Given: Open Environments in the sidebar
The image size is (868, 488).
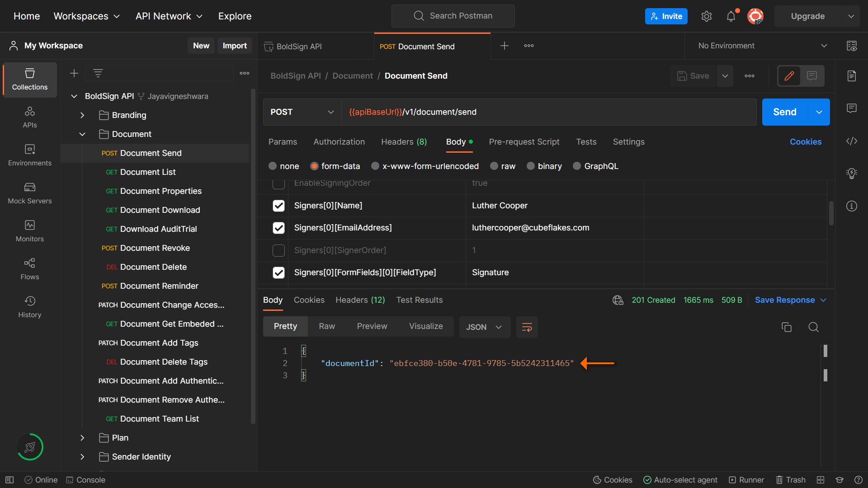Looking at the screenshot, I should tap(30, 155).
